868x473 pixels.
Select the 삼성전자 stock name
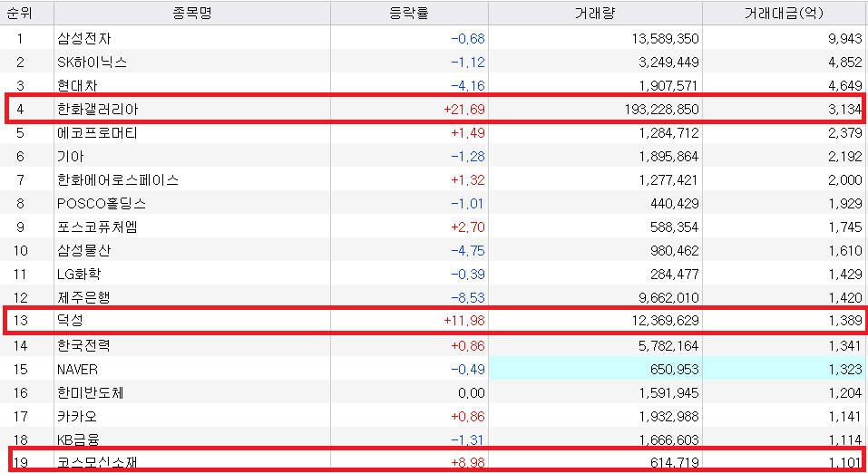(x=83, y=38)
